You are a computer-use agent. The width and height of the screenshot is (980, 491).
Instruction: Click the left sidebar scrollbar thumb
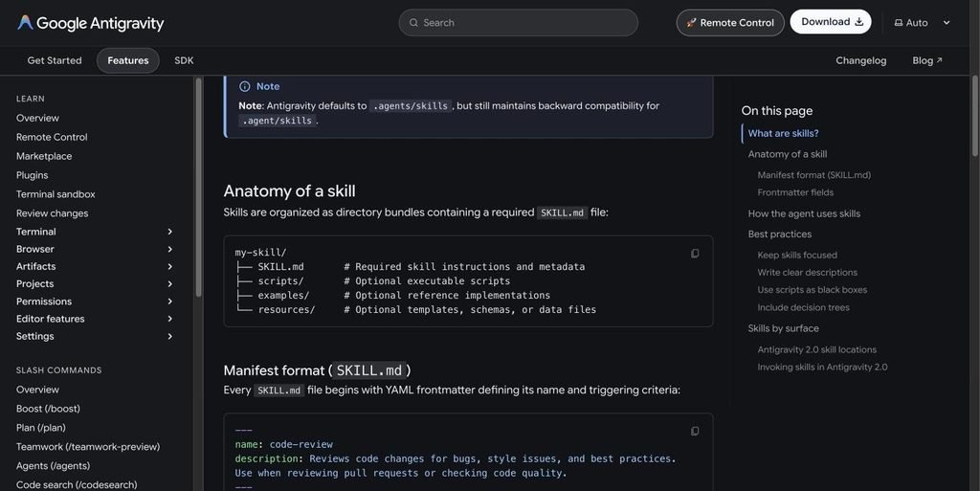pos(199,187)
